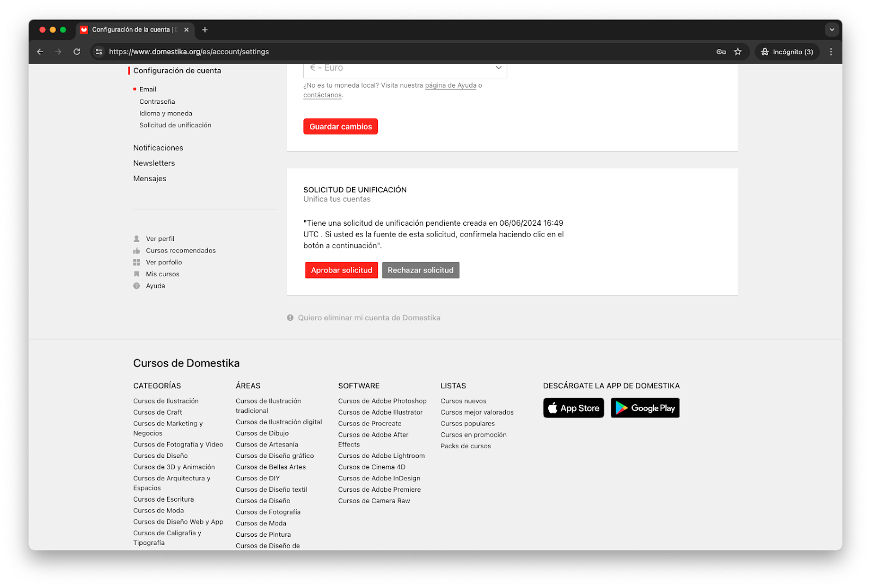Reload the page with the refresh icon
Screen dimensions: 871x588
pyautogui.click(x=77, y=52)
